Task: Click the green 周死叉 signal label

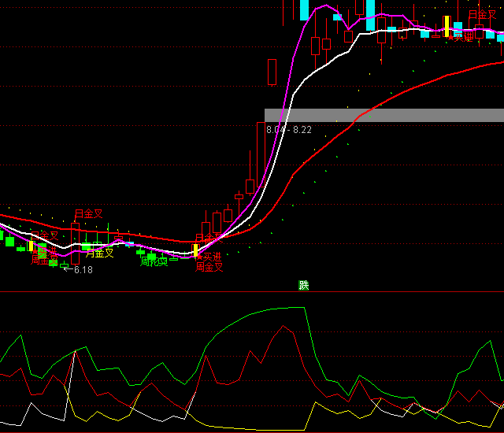Action: [x=154, y=261]
